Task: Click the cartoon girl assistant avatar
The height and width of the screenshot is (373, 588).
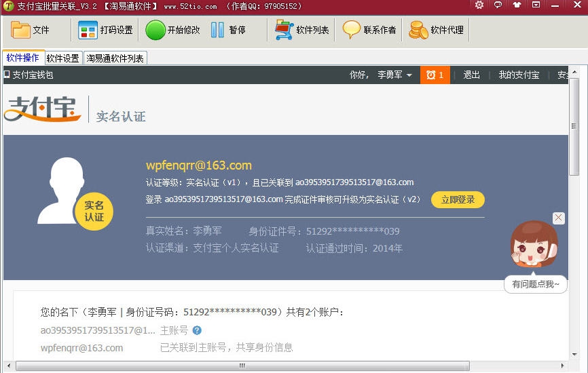Action: coord(534,244)
